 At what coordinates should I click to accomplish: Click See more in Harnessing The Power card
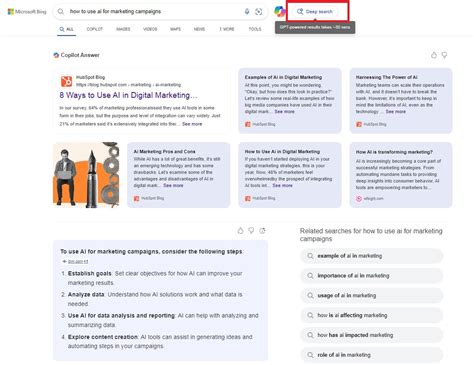click(396, 112)
